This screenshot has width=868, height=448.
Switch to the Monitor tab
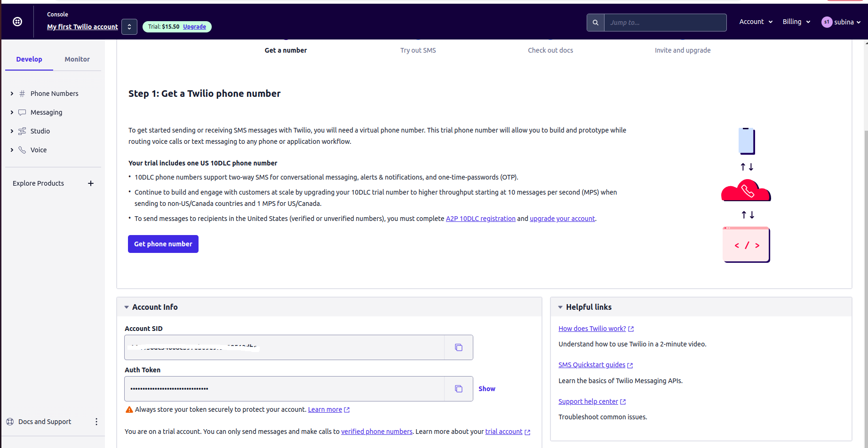point(77,59)
